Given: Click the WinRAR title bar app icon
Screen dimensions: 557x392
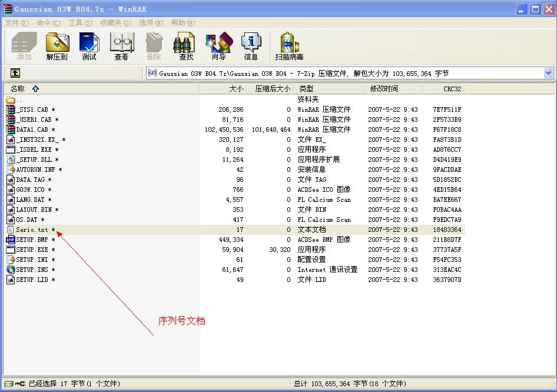Looking at the screenshot, I should (x=8, y=9).
